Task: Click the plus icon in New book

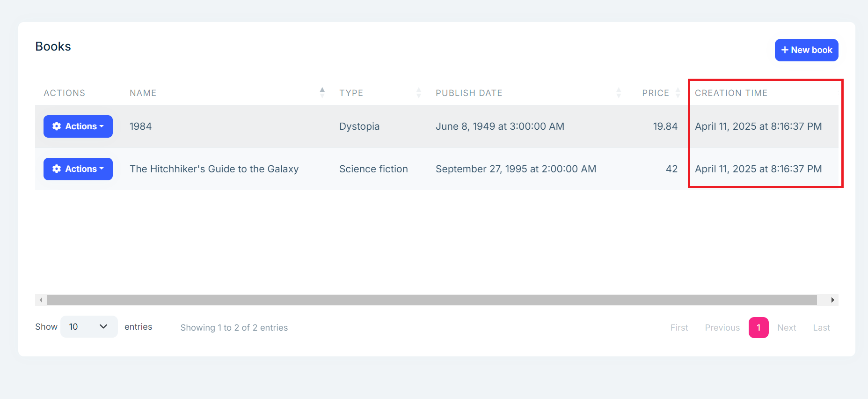Action: coord(785,50)
